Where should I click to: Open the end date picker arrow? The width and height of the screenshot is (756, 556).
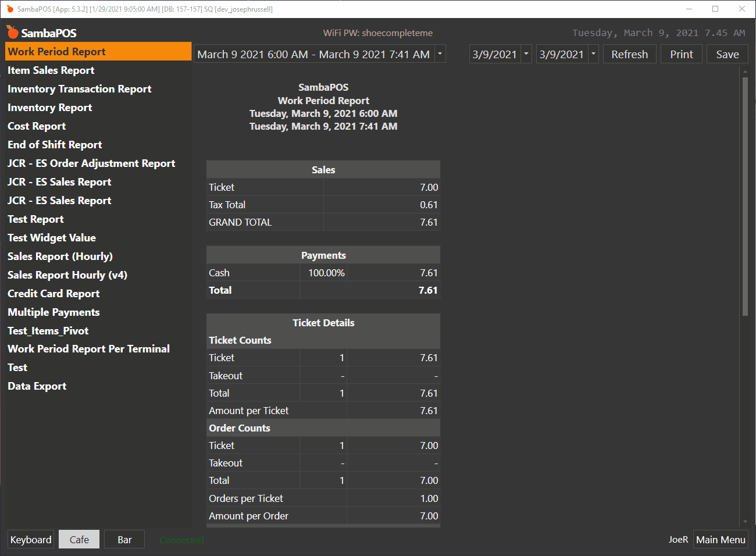593,54
